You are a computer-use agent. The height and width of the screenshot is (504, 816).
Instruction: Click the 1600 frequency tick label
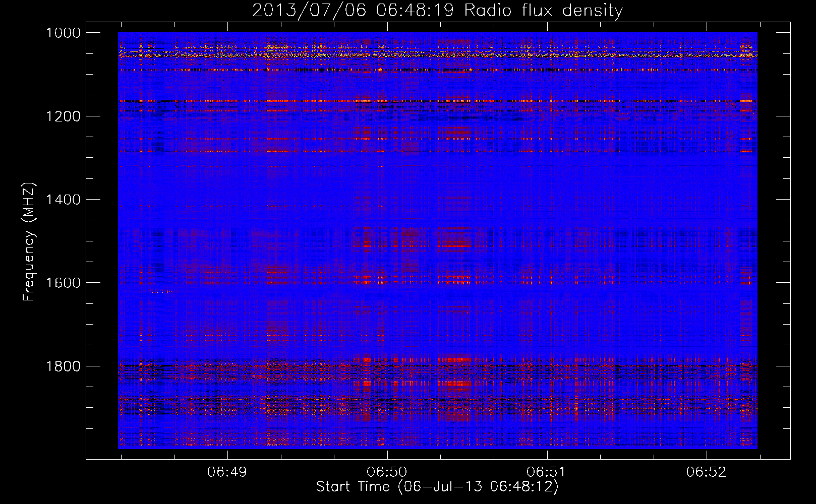[63, 283]
